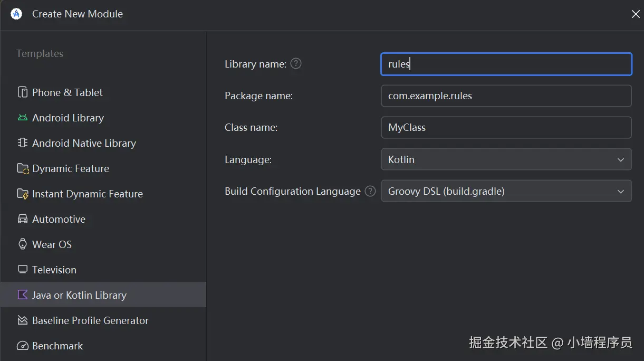The height and width of the screenshot is (361, 644).
Task: Close the Create New Module dialog
Action: pos(636,14)
